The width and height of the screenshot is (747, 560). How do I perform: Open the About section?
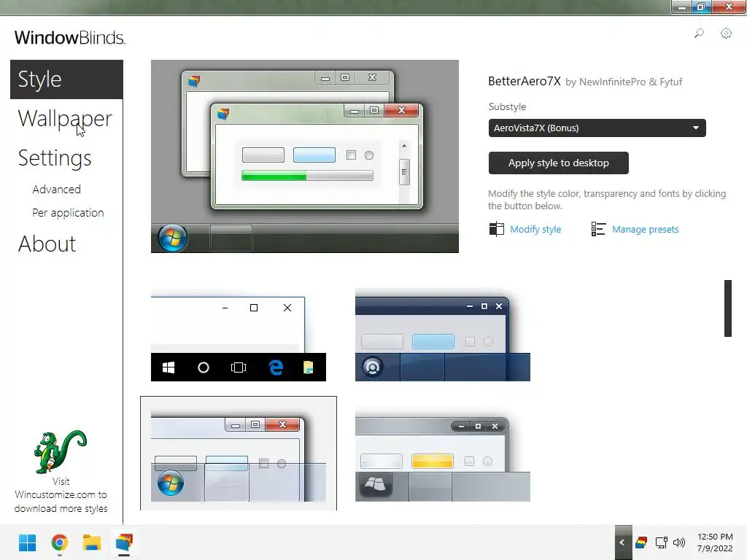pyautogui.click(x=47, y=244)
